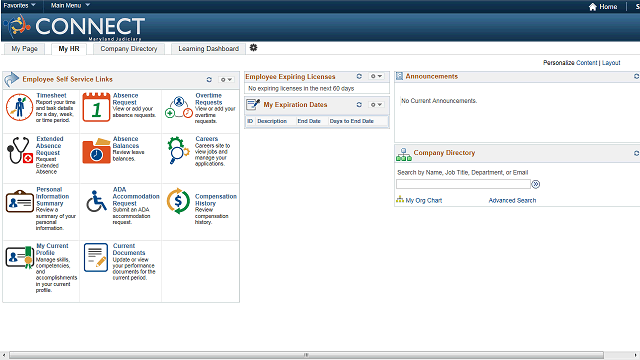Screen dimensions: 640x360
Task: Open the Compensation History dollar icon
Action: (x=178, y=201)
